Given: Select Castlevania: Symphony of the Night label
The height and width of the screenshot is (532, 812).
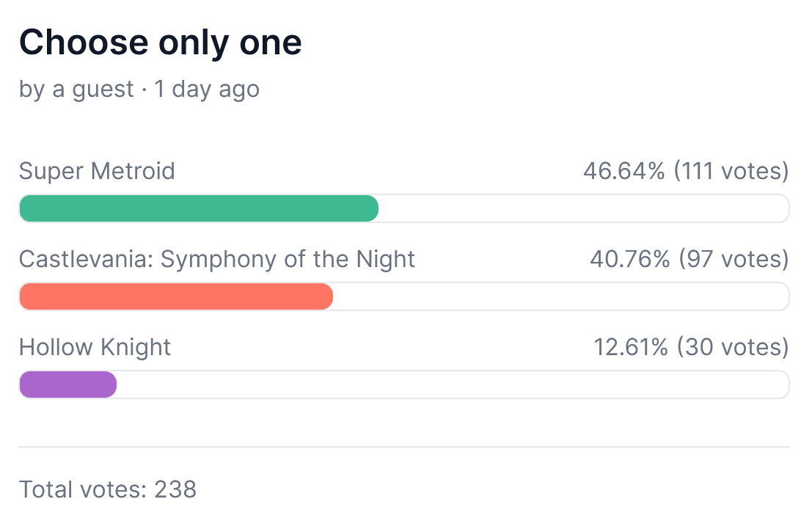Looking at the screenshot, I should click(217, 259).
